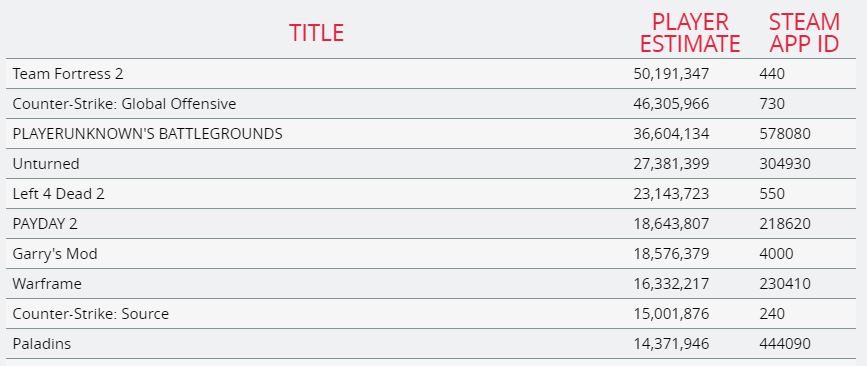Open the Paladins title
The height and width of the screenshot is (366, 867).
[x=41, y=343]
